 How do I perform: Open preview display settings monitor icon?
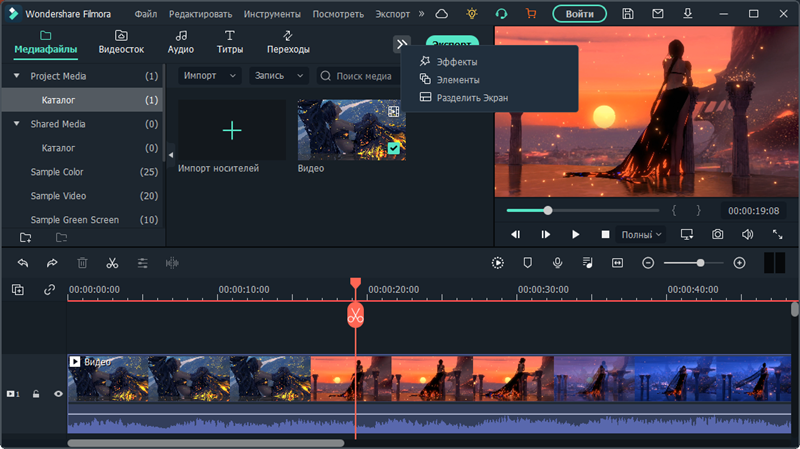click(x=687, y=234)
